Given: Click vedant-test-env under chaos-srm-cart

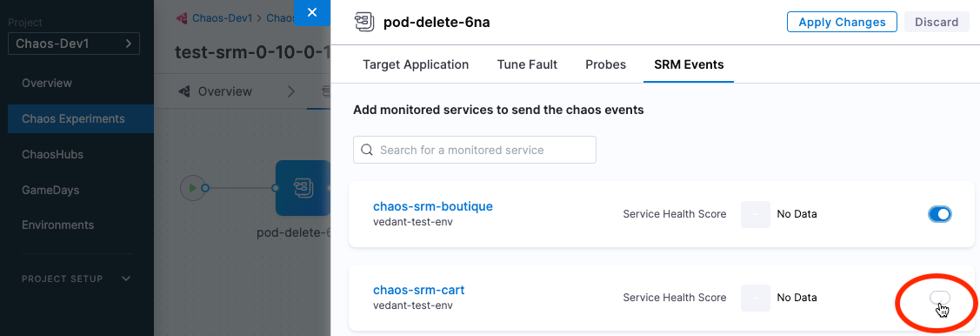Looking at the screenshot, I should [412, 306].
